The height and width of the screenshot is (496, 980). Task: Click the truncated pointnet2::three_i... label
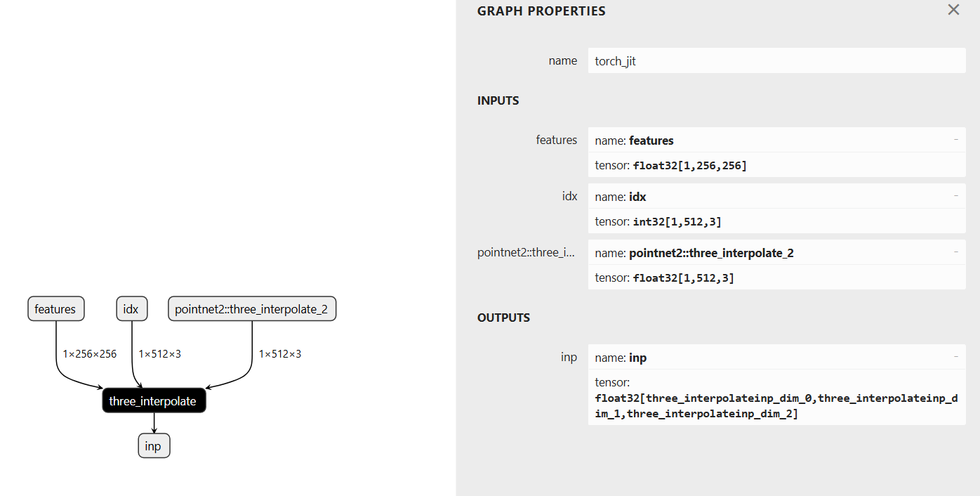coord(527,252)
